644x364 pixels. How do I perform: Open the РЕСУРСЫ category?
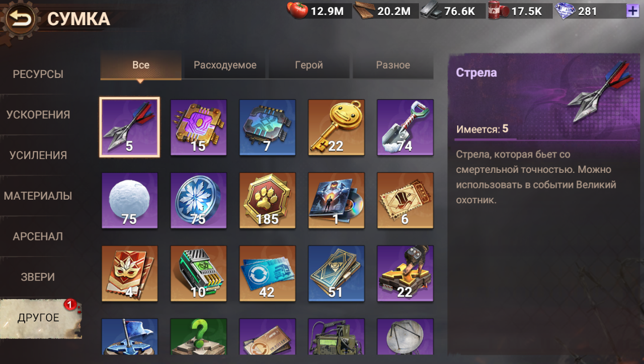pos(38,75)
